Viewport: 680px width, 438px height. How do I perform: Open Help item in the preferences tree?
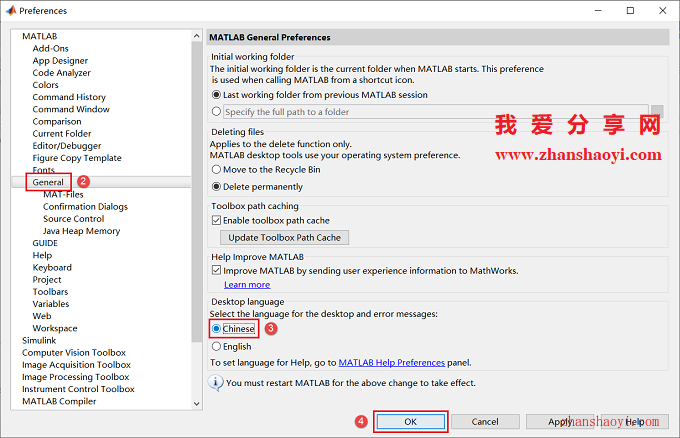tap(42, 255)
